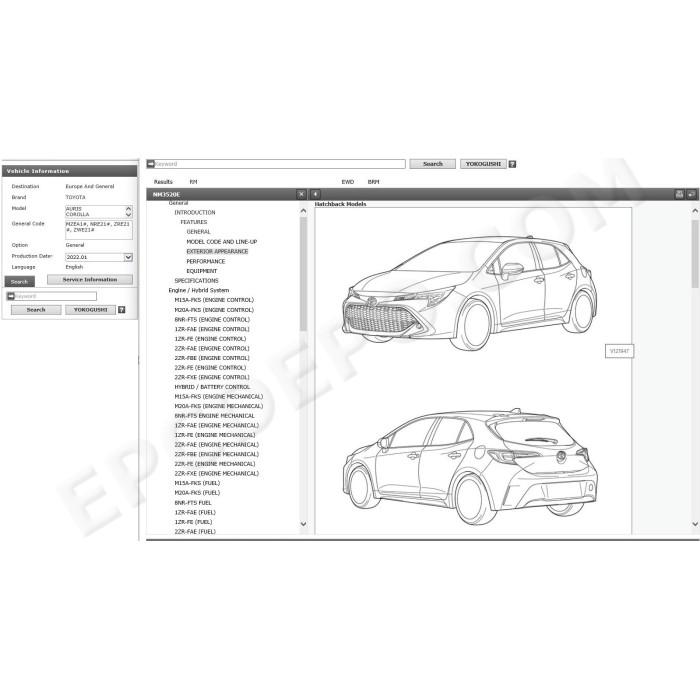Screen dimensions: 700x700
Task: Focus the left panel keyword input field
Action: (52, 296)
